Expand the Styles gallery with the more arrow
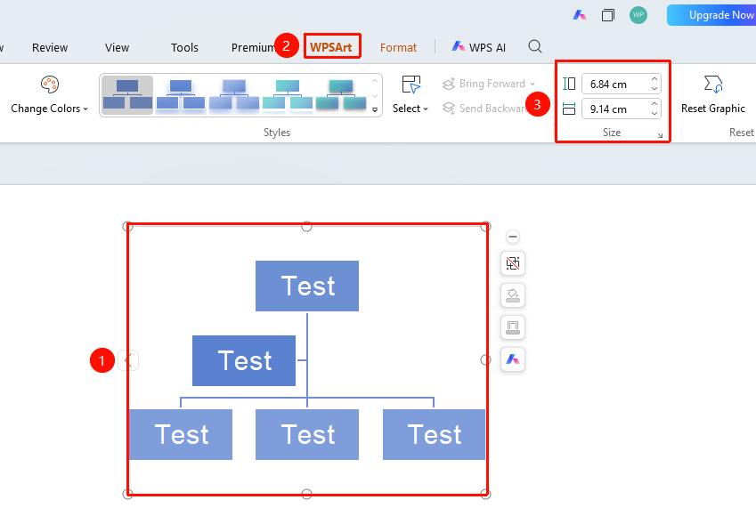756x532 pixels. click(x=375, y=110)
